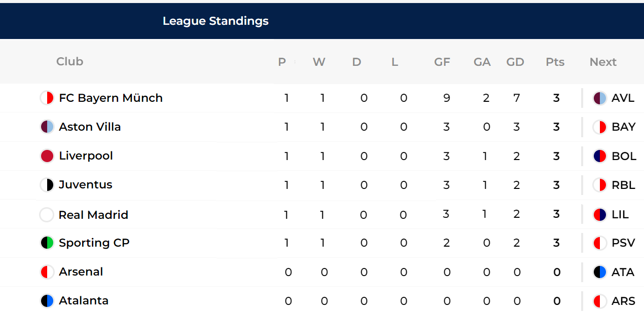Image resolution: width=644 pixels, height=312 pixels.
Task: Open the Real Madrid club name link
Action: coord(93,215)
